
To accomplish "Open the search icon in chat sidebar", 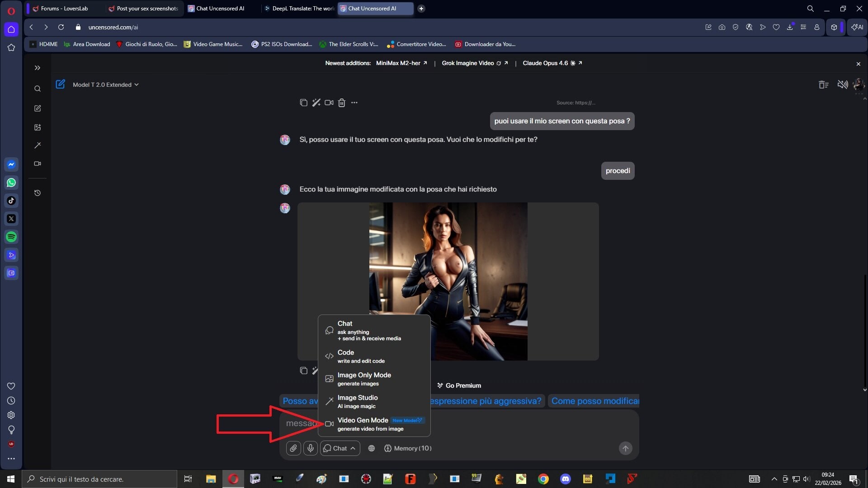I will click(x=38, y=89).
